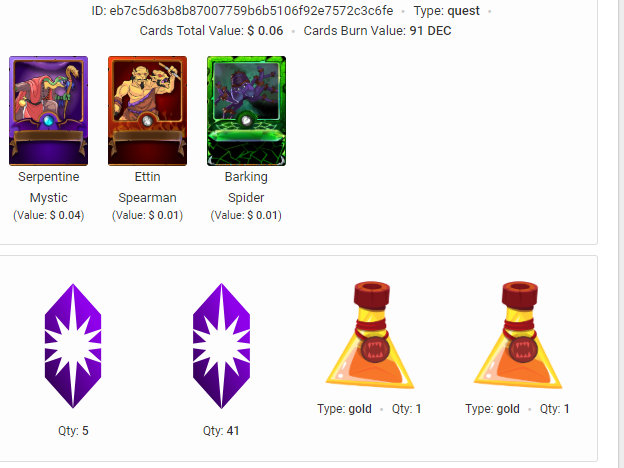The image size is (624, 468).
Task: Click the Qty: 41 label under crystal
Action: 221,431
